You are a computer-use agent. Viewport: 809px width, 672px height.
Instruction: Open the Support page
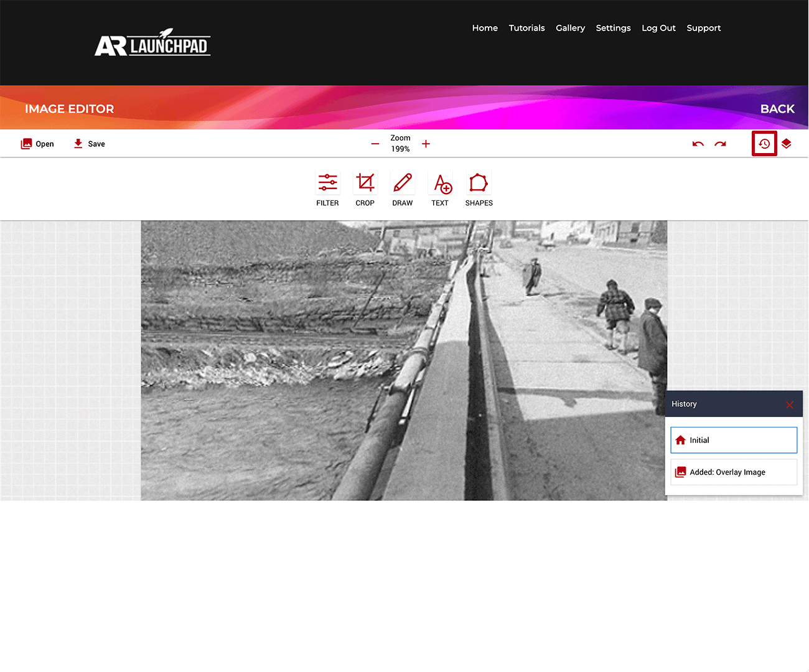tap(703, 28)
